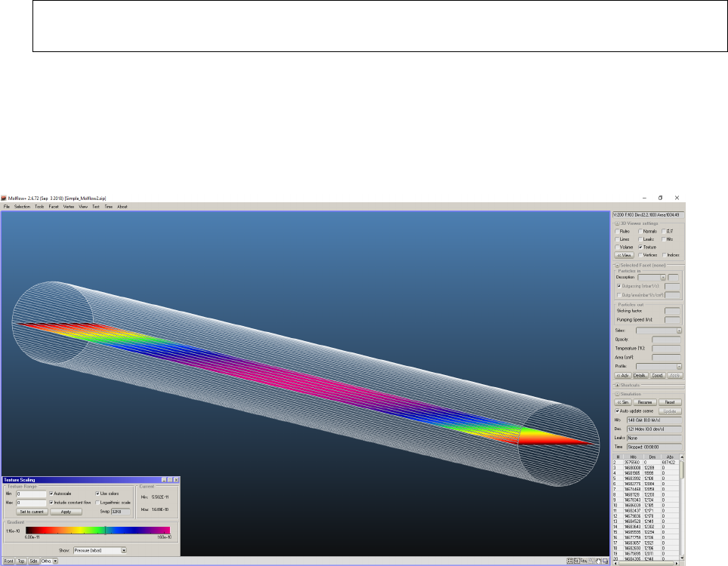
Task: Open the Time menu
Action: 108,207
